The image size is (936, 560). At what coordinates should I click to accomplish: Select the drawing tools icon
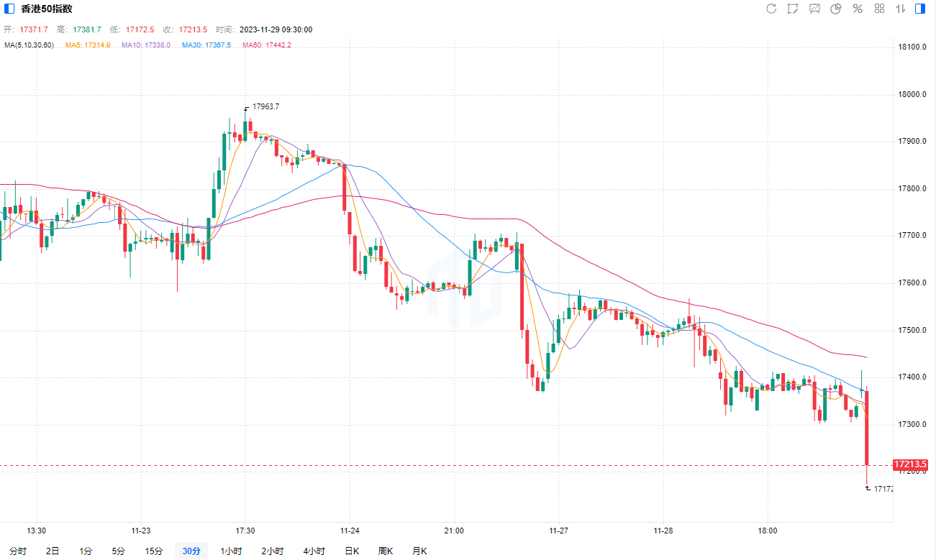[x=793, y=9]
